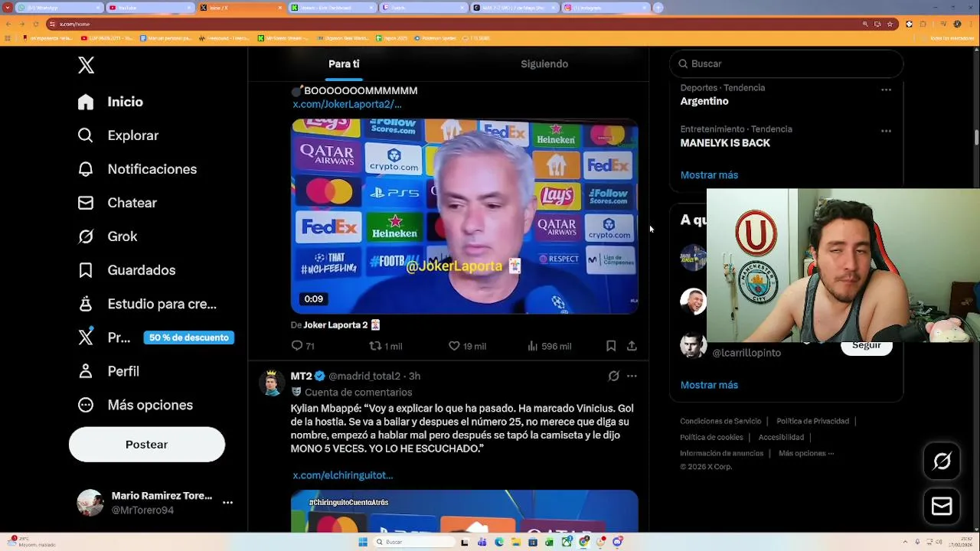Open the x.com/JokerLaporta2 link
Viewport: 980px width, 551px height.
click(347, 104)
